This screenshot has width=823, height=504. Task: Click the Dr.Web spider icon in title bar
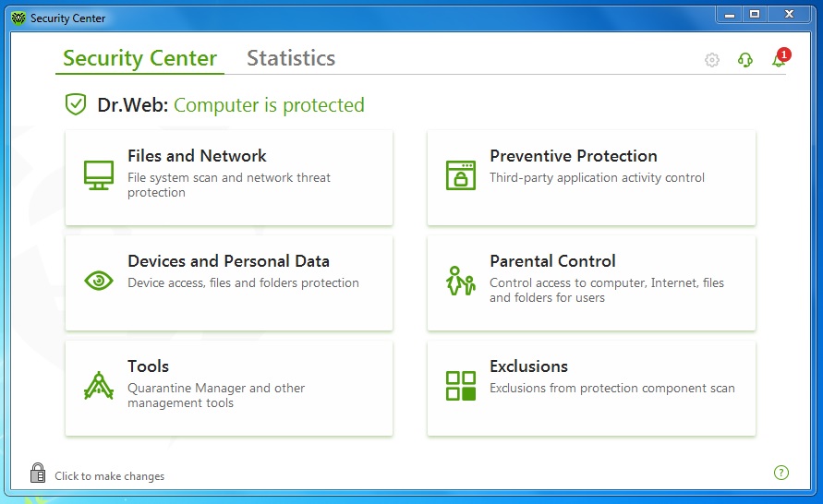tap(18, 18)
